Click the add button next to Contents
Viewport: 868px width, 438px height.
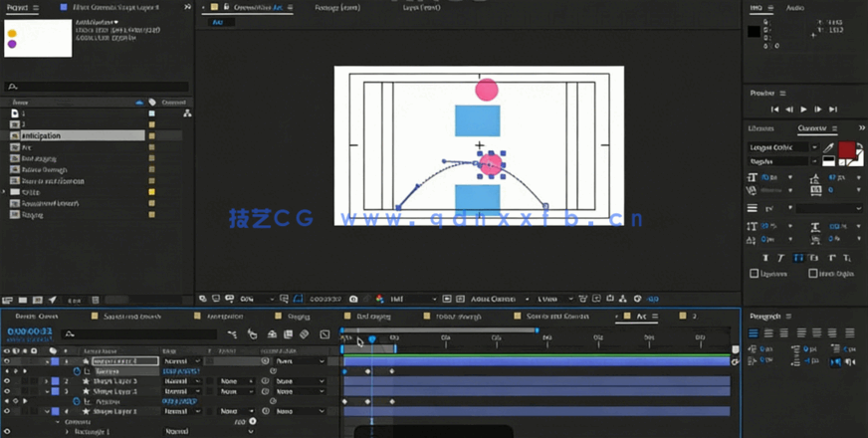point(252,421)
